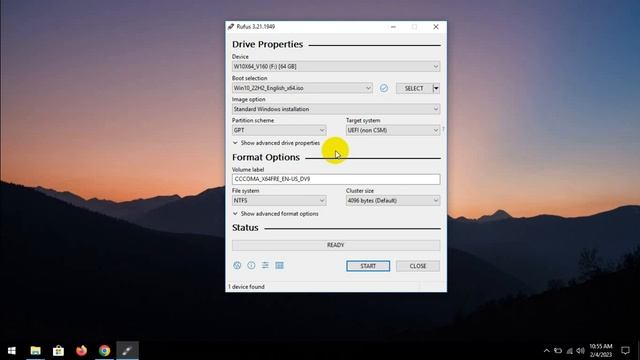Expand Show advanced drive properties
This screenshot has width=640, height=360.
(x=276, y=143)
